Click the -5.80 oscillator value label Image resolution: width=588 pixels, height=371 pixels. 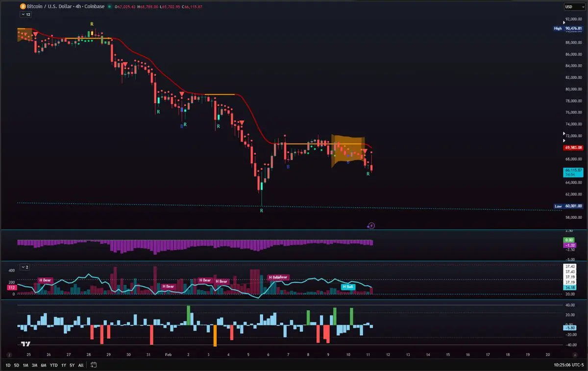tap(570, 328)
